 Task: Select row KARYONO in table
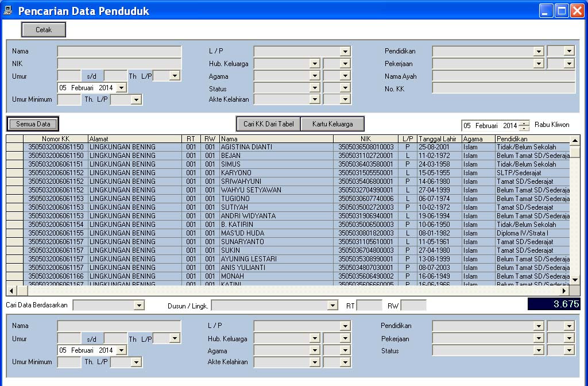[288, 173]
